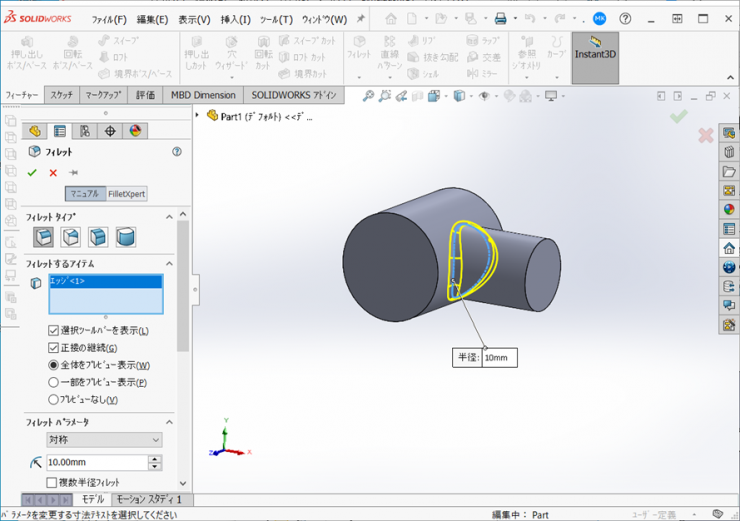740x521 pixels.
Task: Click the 10.00mm radius input field
Action: pyautogui.click(x=96, y=463)
